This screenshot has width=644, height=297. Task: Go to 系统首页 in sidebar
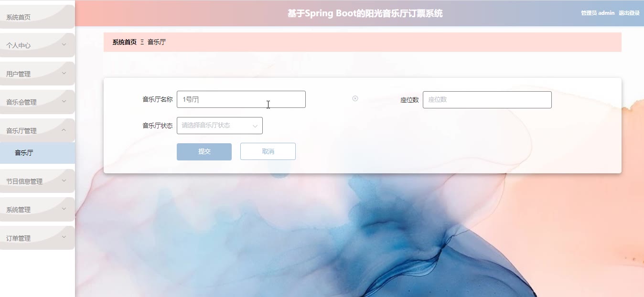pyautogui.click(x=37, y=17)
